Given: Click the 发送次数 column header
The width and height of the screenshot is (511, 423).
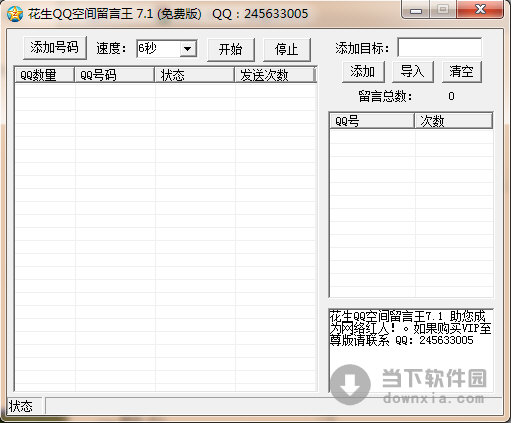Looking at the screenshot, I should click(274, 75).
